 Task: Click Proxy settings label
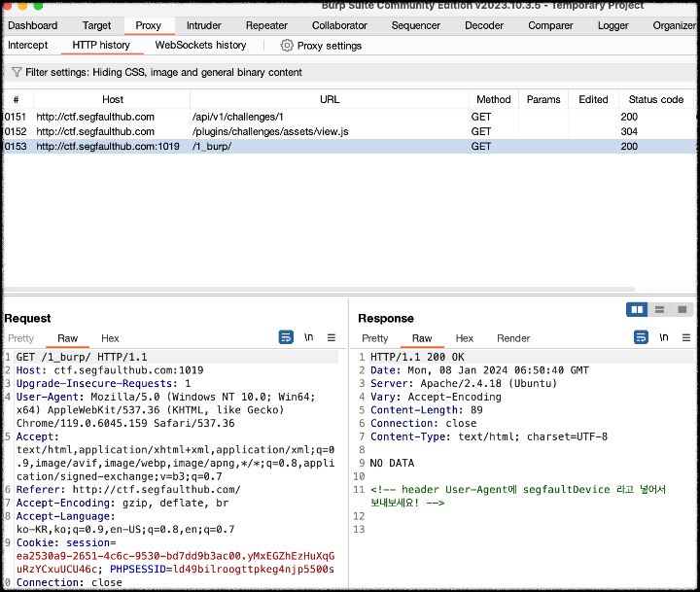[330, 46]
